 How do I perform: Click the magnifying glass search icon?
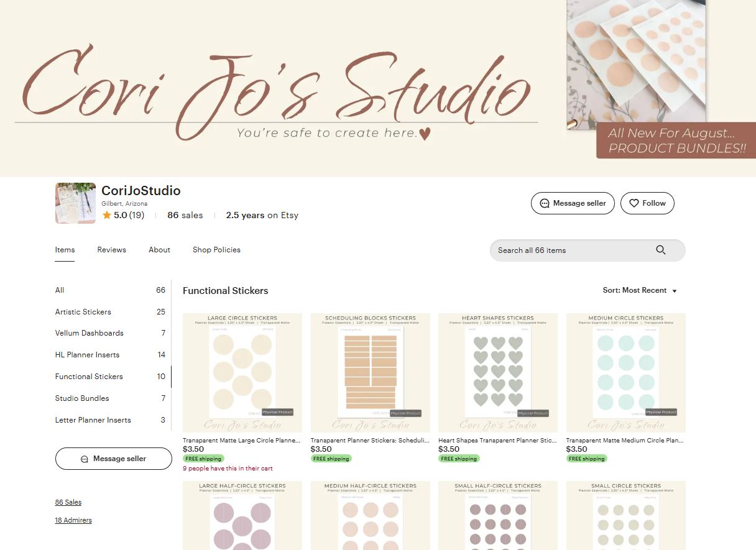click(x=661, y=250)
